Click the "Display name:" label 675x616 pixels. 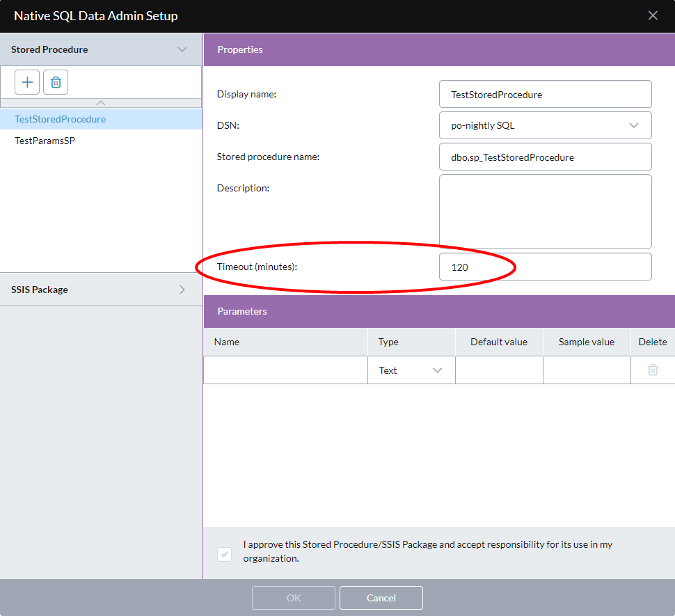(246, 94)
